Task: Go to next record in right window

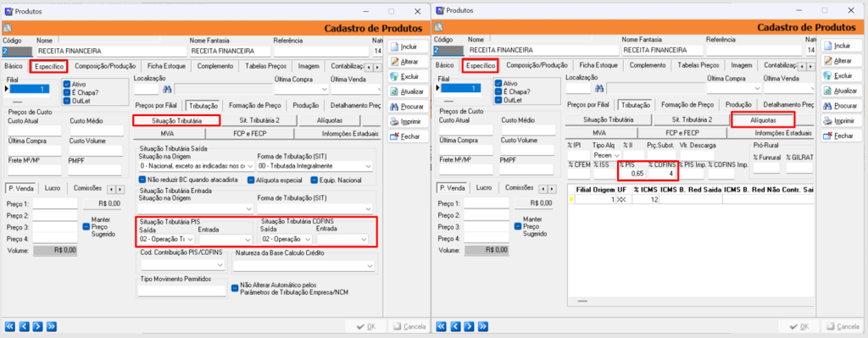Action: pyautogui.click(x=469, y=326)
